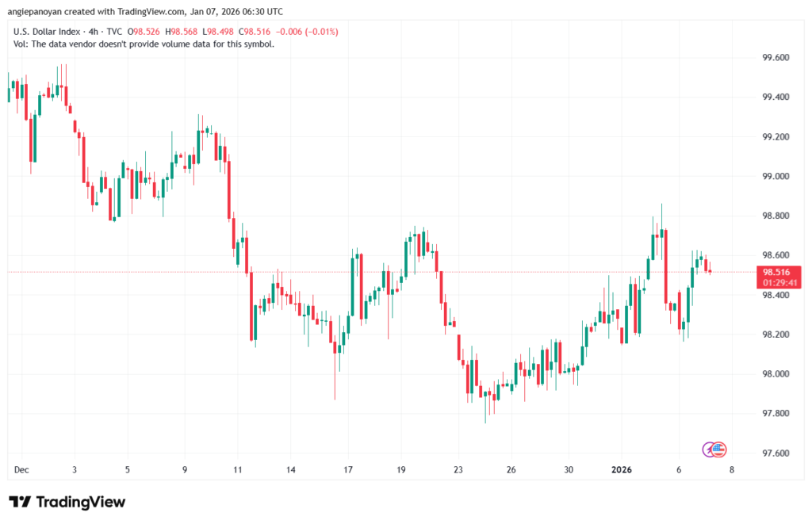Click the tallest green candle near January 5
The height and width of the screenshot is (524, 812).
[661, 238]
